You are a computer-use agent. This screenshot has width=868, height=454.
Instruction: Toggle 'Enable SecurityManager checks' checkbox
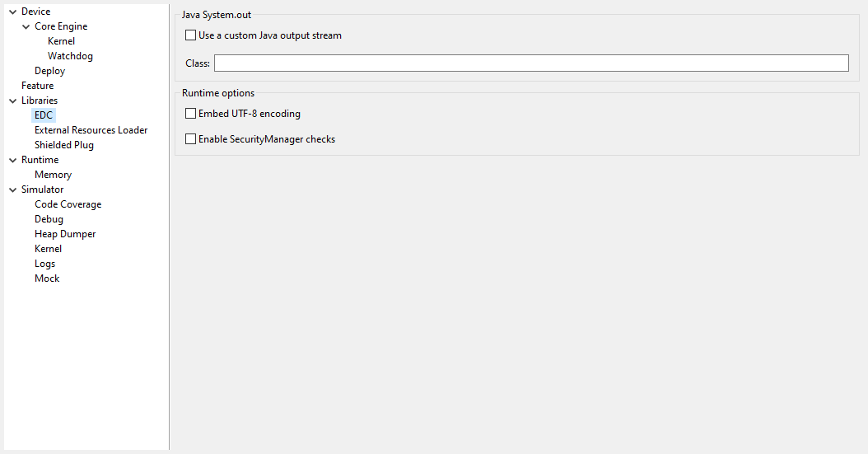[191, 139]
